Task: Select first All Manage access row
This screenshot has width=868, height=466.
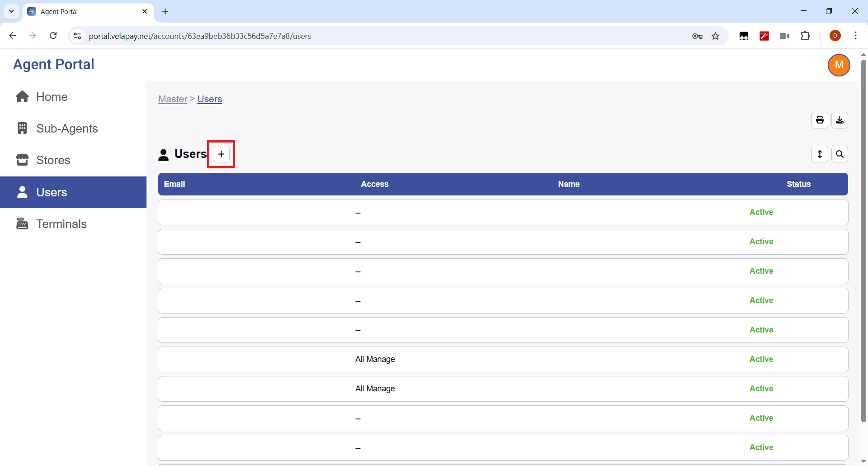Action: click(x=503, y=359)
